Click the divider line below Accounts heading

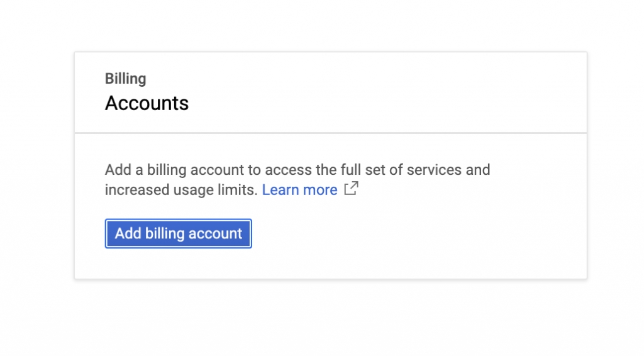pos(331,133)
